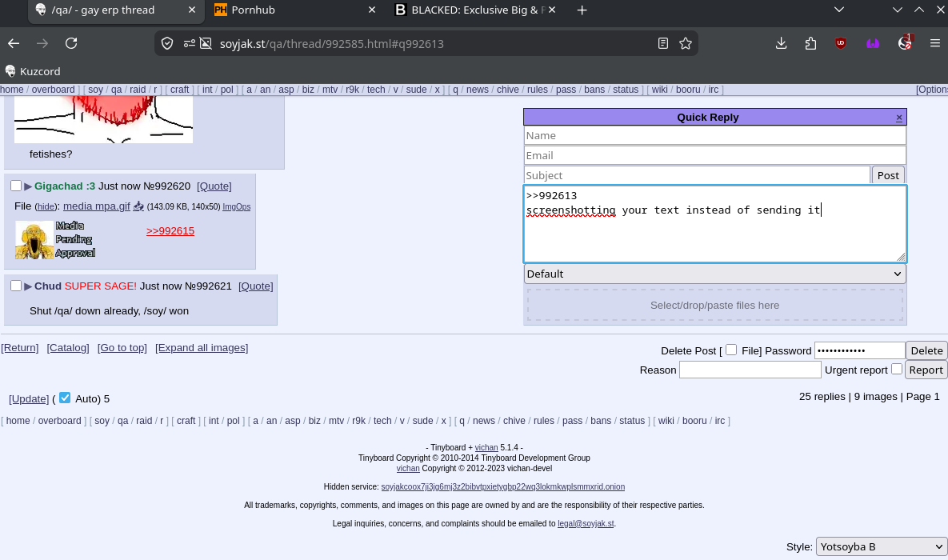Click the Name field in Quick Reply
Screen dimensions: 948x560
(714, 136)
